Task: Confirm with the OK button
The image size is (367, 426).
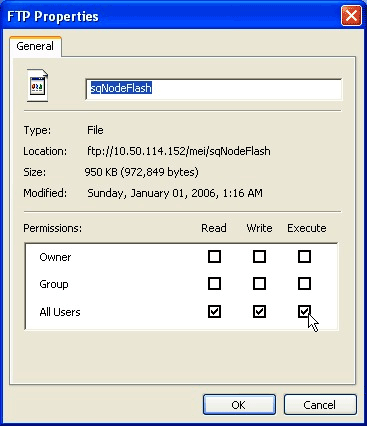Action: pyautogui.click(x=239, y=405)
